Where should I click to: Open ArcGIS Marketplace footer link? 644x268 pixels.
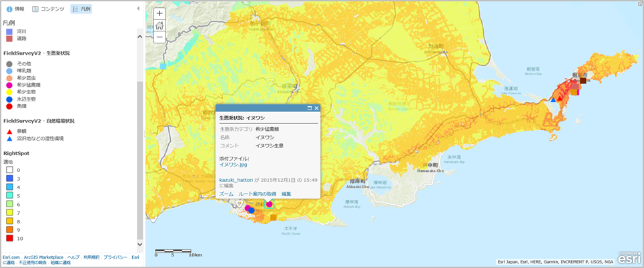[x=43, y=257]
